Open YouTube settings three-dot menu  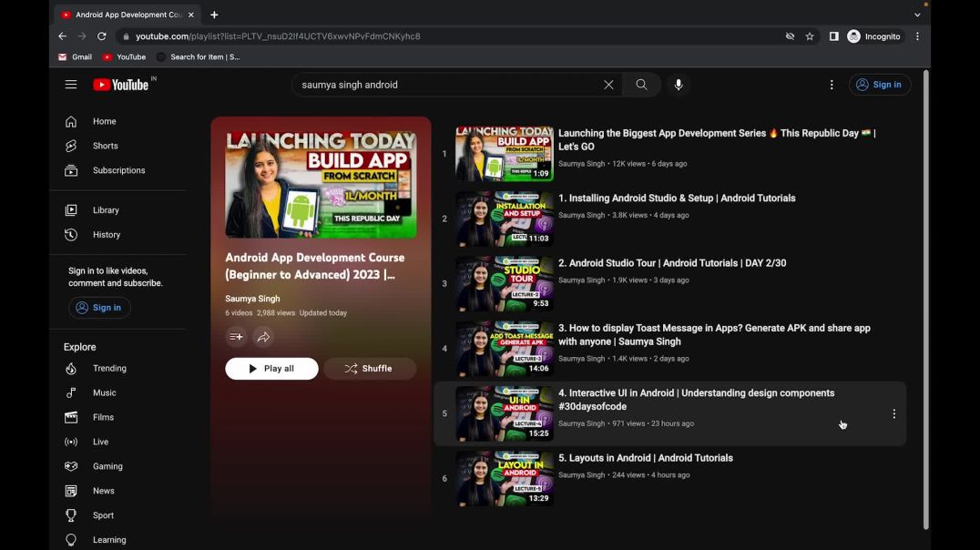click(832, 85)
